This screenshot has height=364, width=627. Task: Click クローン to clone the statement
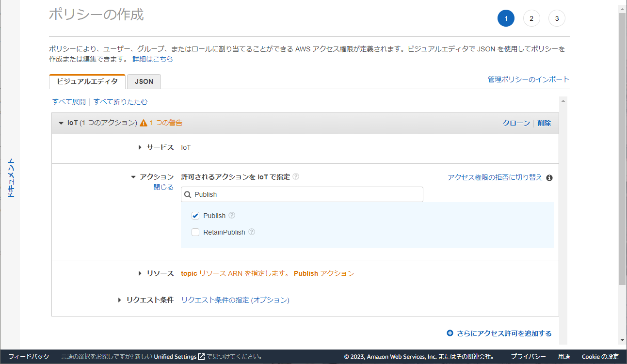[516, 123]
